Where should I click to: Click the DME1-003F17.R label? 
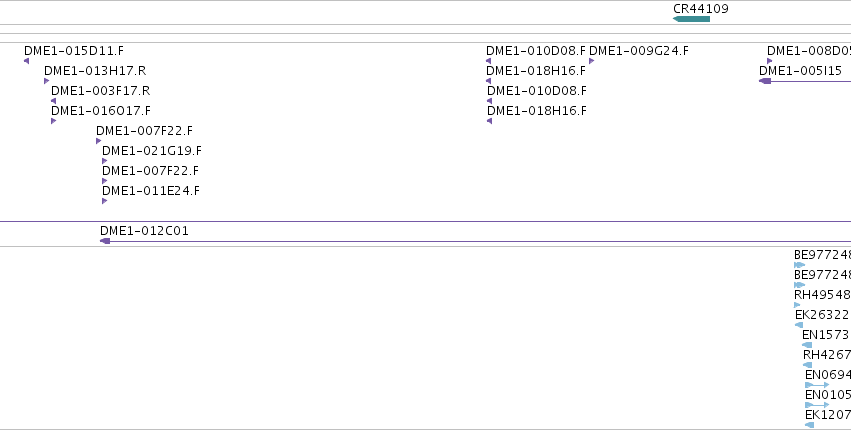point(100,91)
